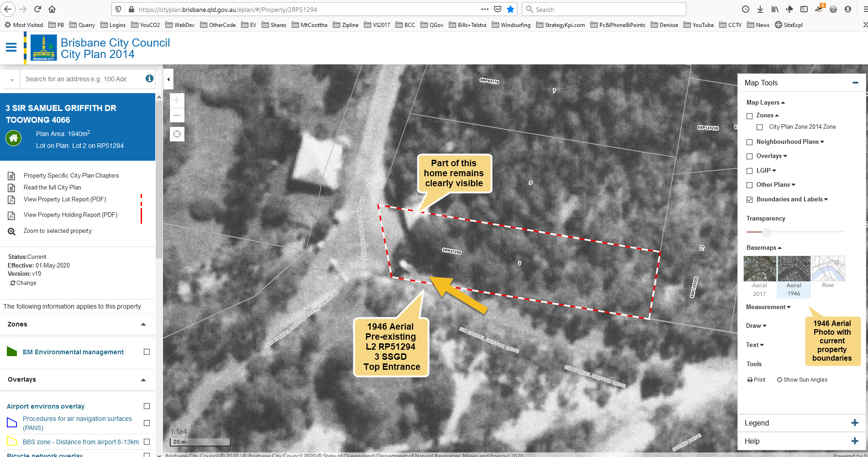The image size is (868, 457).
Task: Click the search info icon
Action: point(149,79)
